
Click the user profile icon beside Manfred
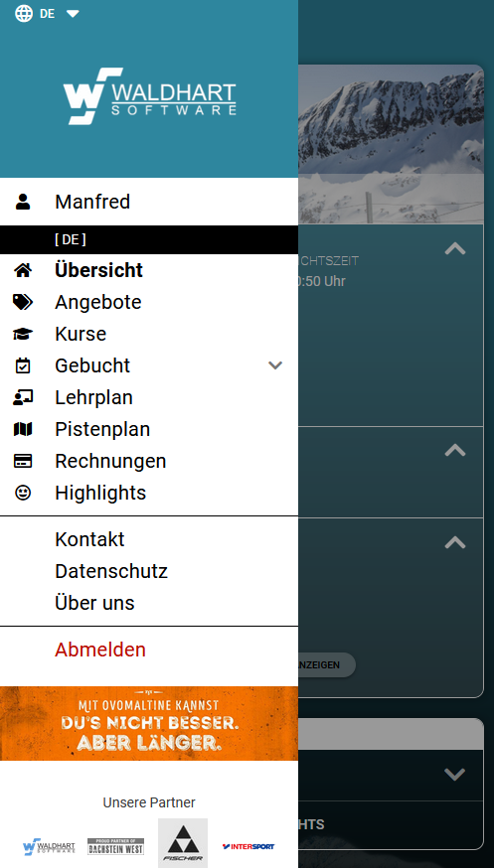click(23, 202)
